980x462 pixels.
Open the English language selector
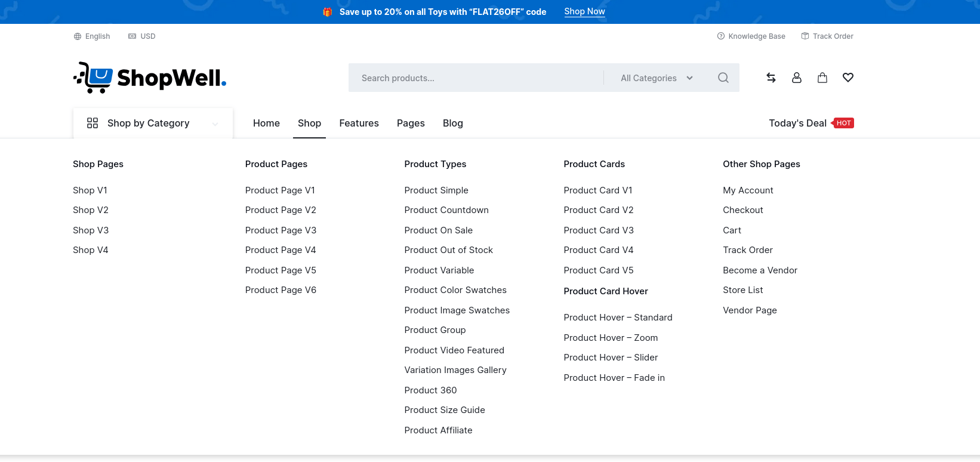92,36
